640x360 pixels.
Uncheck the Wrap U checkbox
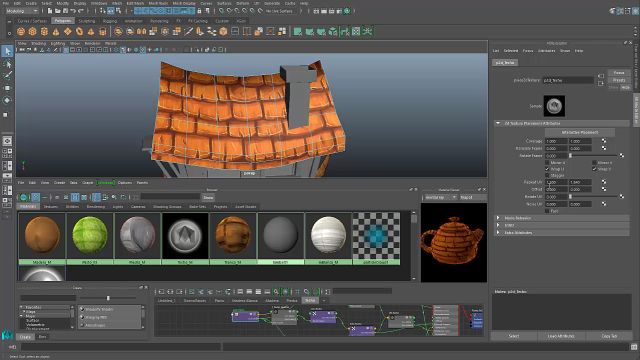pos(547,169)
